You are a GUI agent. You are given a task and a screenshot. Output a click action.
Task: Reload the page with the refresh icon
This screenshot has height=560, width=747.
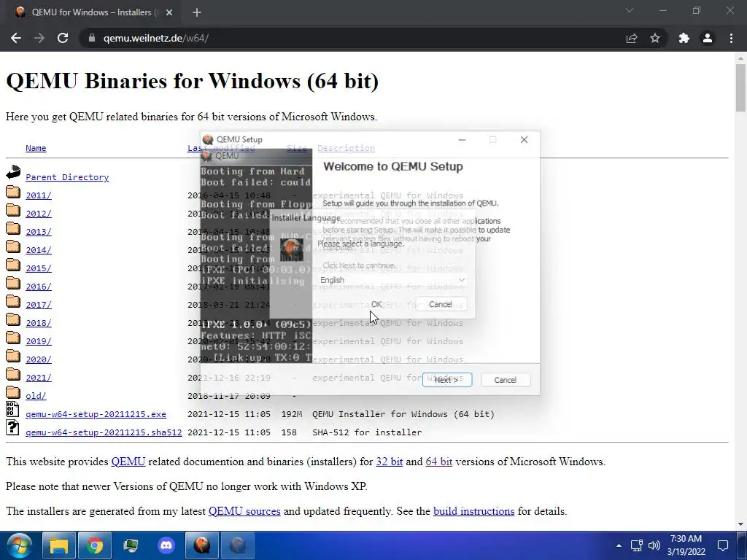(x=63, y=38)
